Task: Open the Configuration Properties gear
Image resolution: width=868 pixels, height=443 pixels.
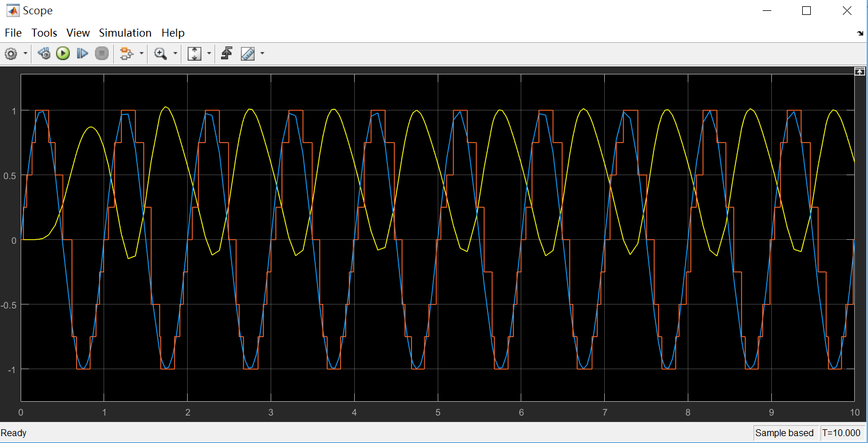Action: click(11, 54)
